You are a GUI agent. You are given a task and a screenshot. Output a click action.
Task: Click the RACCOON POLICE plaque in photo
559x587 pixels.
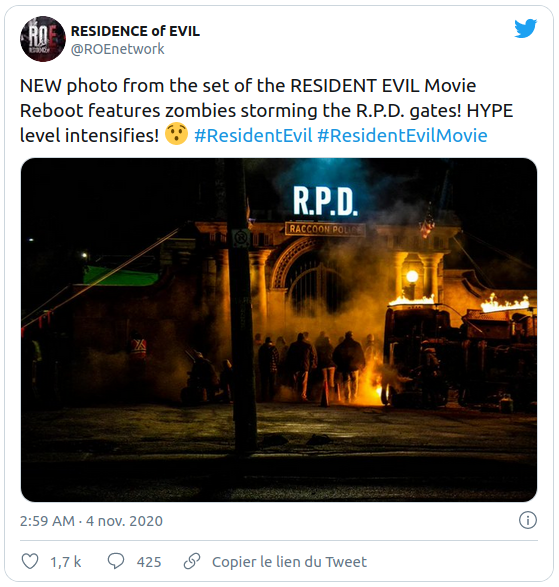325,229
